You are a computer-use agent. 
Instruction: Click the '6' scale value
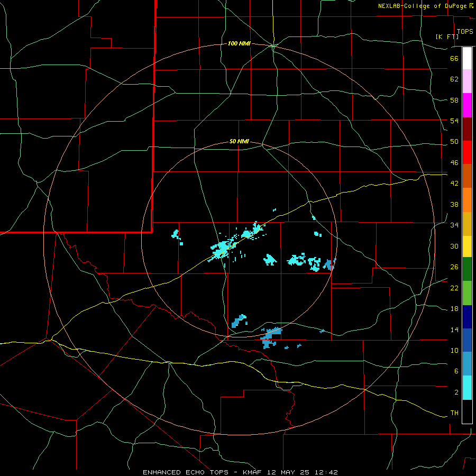456,371
